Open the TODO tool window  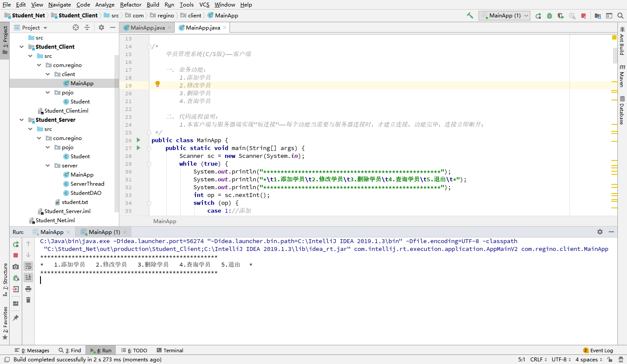(x=135, y=350)
